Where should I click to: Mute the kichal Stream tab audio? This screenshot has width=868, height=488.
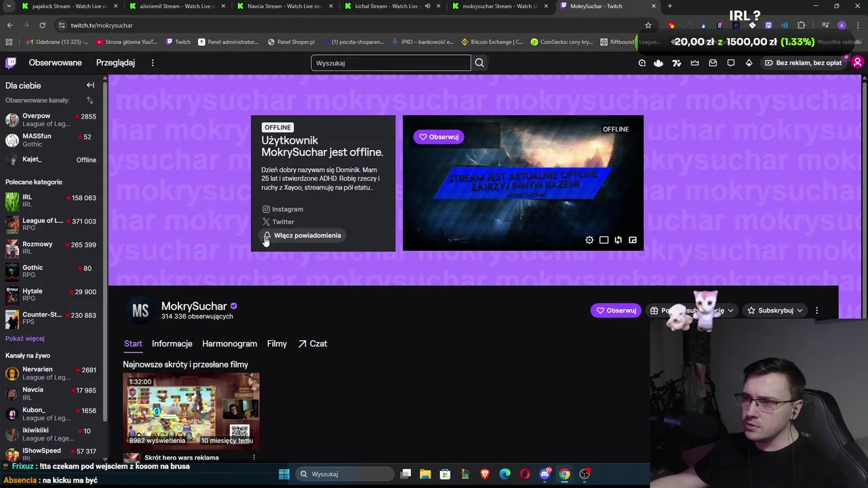pos(427,6)
